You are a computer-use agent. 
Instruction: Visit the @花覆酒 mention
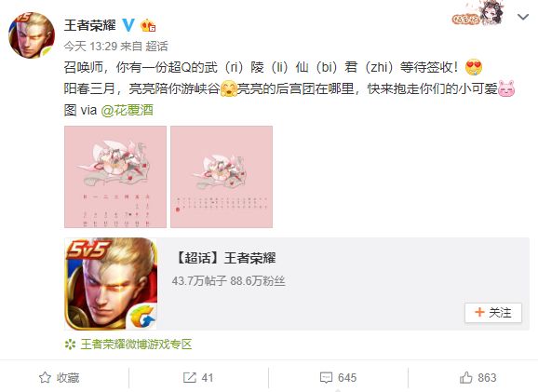click(127, 110)
